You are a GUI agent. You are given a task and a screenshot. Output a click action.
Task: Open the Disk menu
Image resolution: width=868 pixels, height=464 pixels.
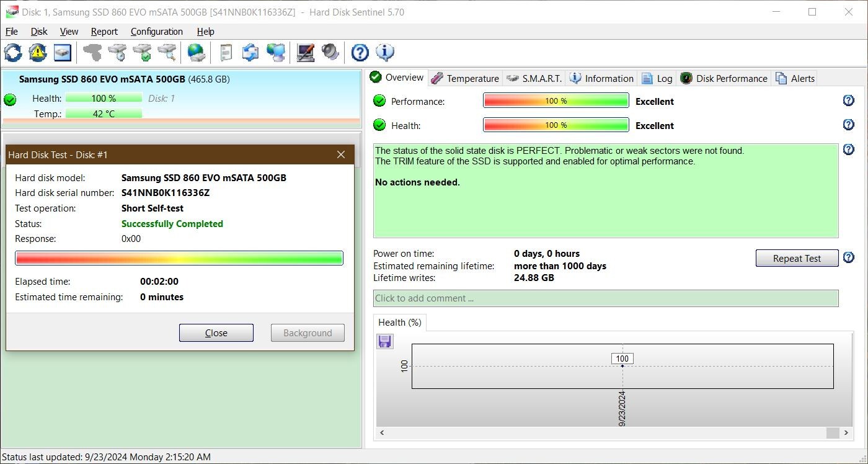39,32
